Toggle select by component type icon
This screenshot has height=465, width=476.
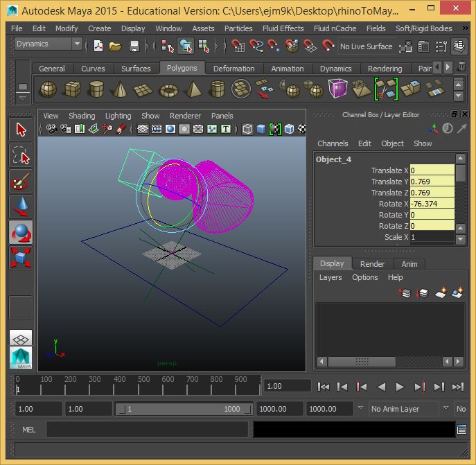coord(204,46)
